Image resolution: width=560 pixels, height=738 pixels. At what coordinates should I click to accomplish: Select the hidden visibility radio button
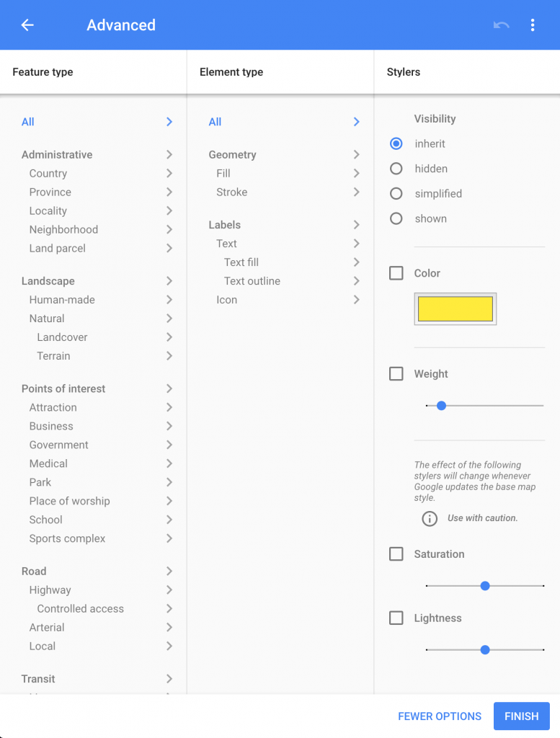click(396, 169)
